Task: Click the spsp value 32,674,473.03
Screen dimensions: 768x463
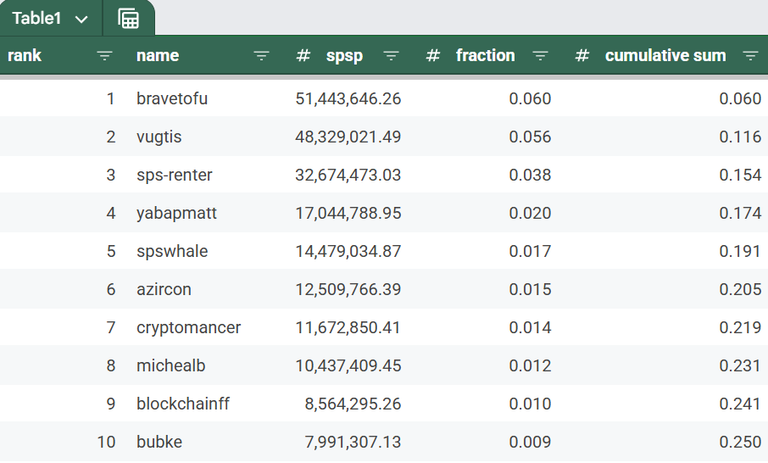Action: (348, 175)
